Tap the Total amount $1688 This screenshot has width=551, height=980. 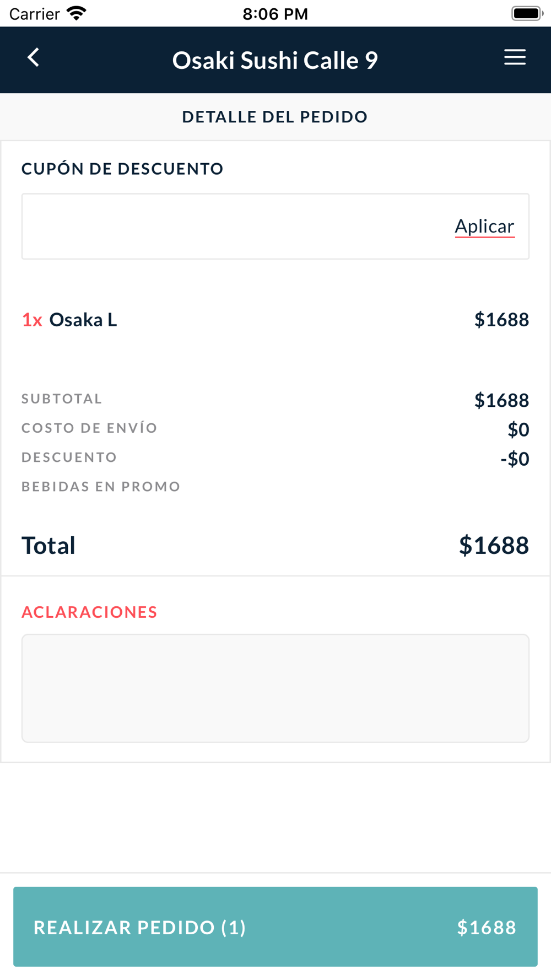click(x=494, y=545)
